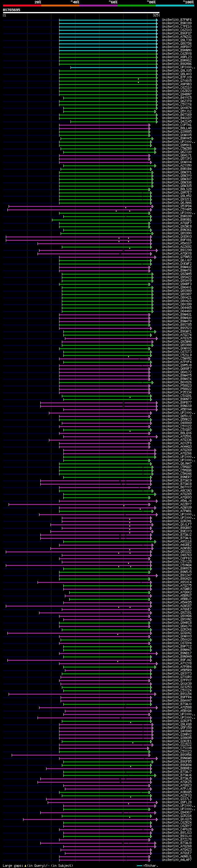Select label UniRef100_O00874
This screenshot has width=197, height=868.
click(x=177, y=108)
